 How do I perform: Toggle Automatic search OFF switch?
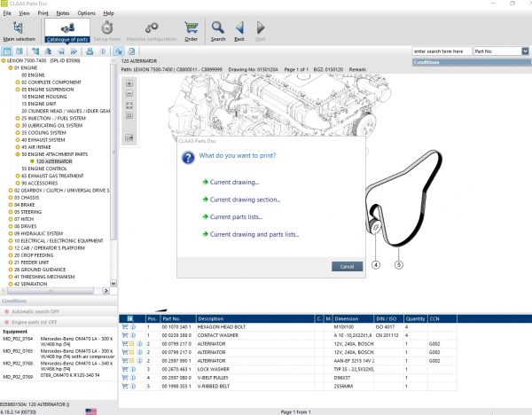coord(35,313)
